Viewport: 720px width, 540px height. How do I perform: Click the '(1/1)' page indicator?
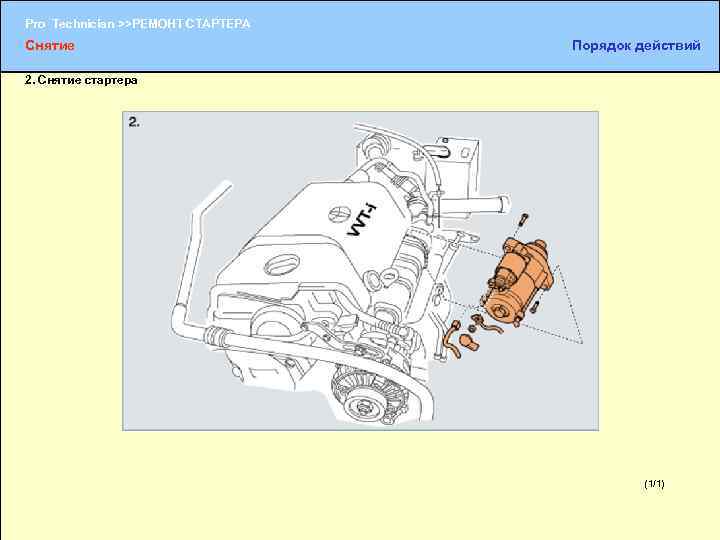(654, 484)
